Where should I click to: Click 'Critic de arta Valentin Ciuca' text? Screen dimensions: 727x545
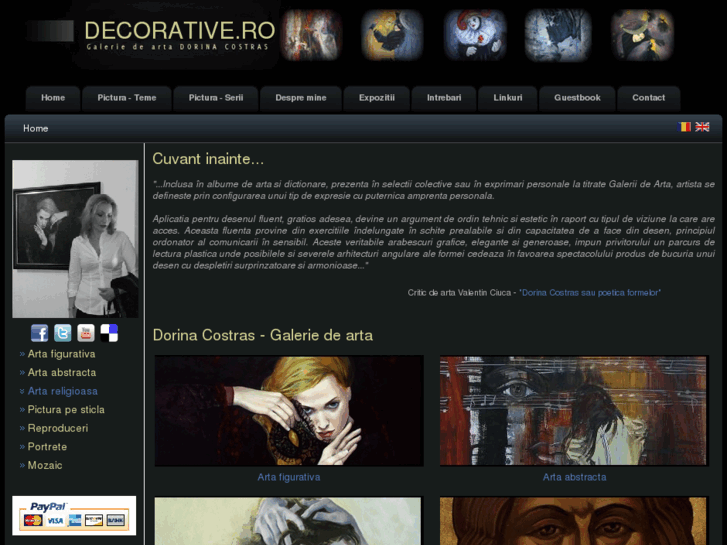459,293
